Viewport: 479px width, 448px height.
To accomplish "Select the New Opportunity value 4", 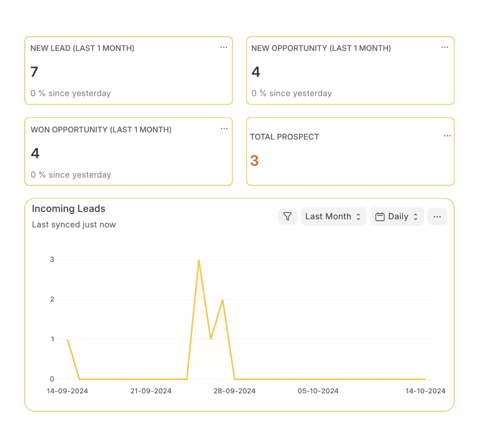I will [256, 72].
